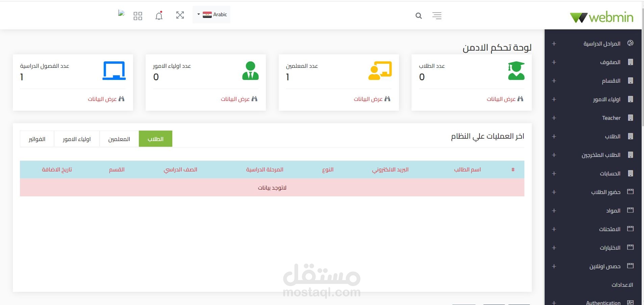The width and height of the screenshot is (644, 305).
Task: Switch to the المعلمين tab
Action: pyautogui.click(x=119, y=139)
